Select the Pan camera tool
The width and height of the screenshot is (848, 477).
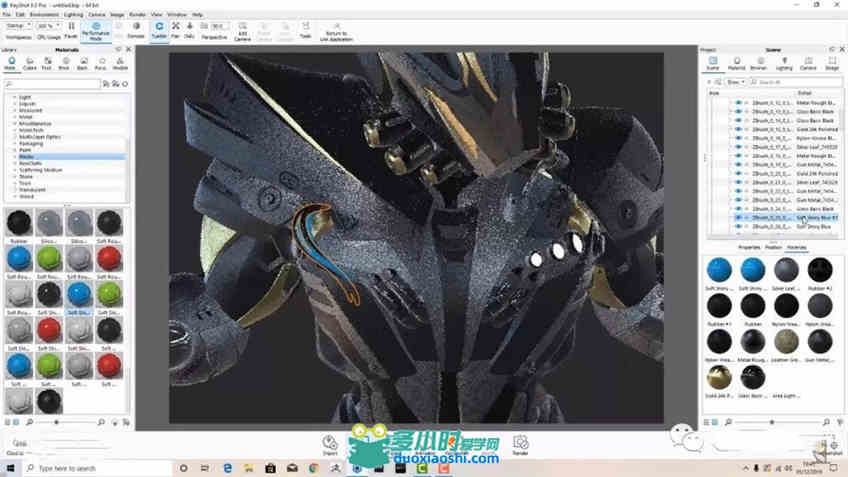[175, 30]
